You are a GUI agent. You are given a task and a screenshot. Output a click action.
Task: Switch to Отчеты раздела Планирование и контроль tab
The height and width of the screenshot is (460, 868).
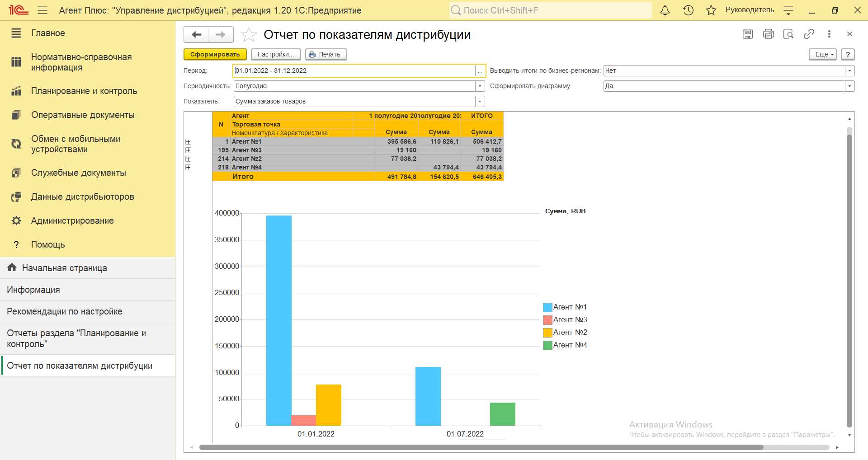pyautogui.click(x=87, y=338)
